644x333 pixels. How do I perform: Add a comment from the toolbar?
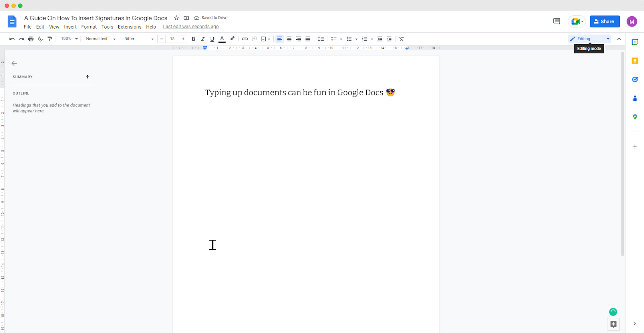tap(254, 39)
